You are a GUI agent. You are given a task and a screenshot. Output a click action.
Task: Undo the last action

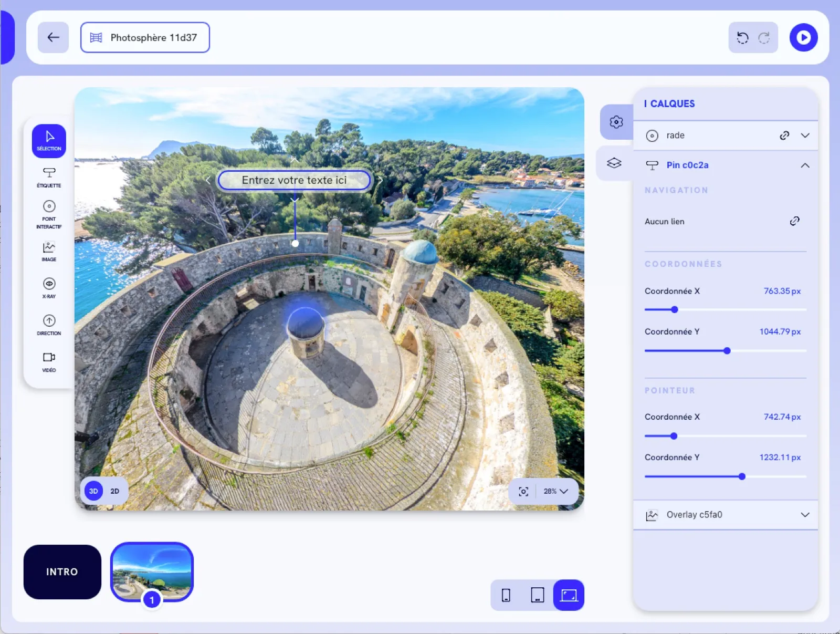point(742,37)
